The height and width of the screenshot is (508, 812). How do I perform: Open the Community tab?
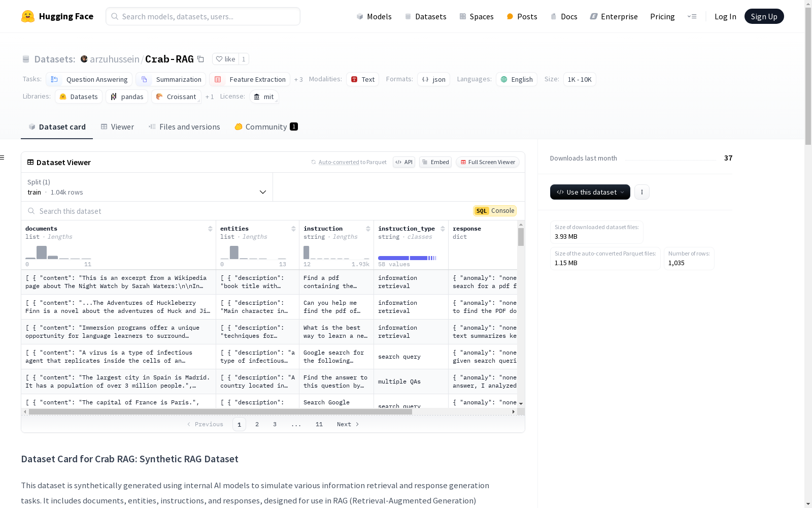click(x=266, y=127)
